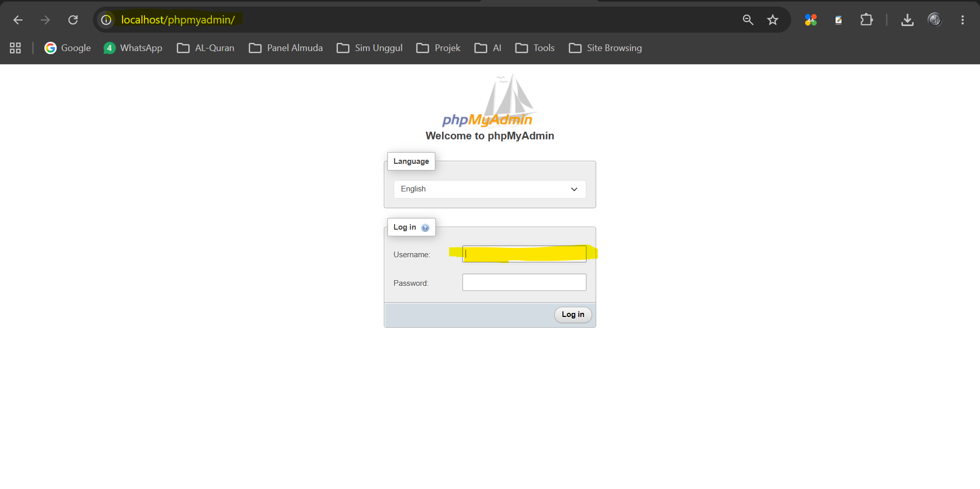The height and width of the screenshot is (489, 980).
Task: Open the Tools bookmark folder
Action: (535, 48)
